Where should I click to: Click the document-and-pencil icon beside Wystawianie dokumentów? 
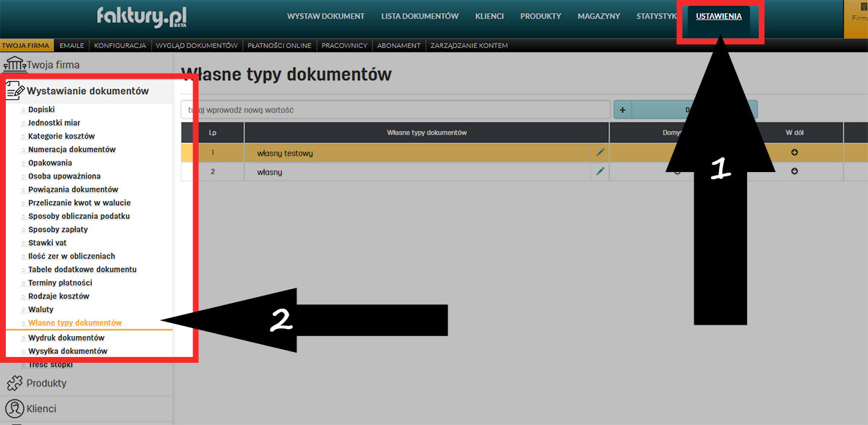(x=14, y=90)
